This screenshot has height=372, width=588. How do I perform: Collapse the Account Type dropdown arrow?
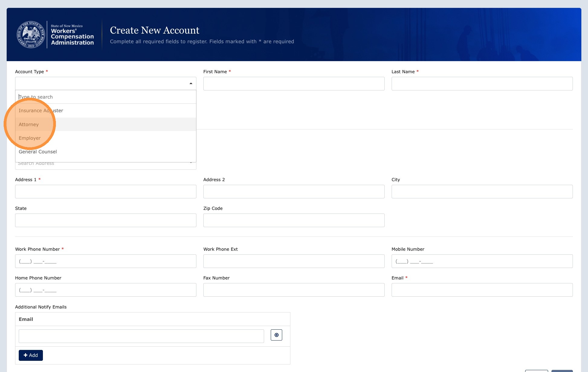coord(191,83)
